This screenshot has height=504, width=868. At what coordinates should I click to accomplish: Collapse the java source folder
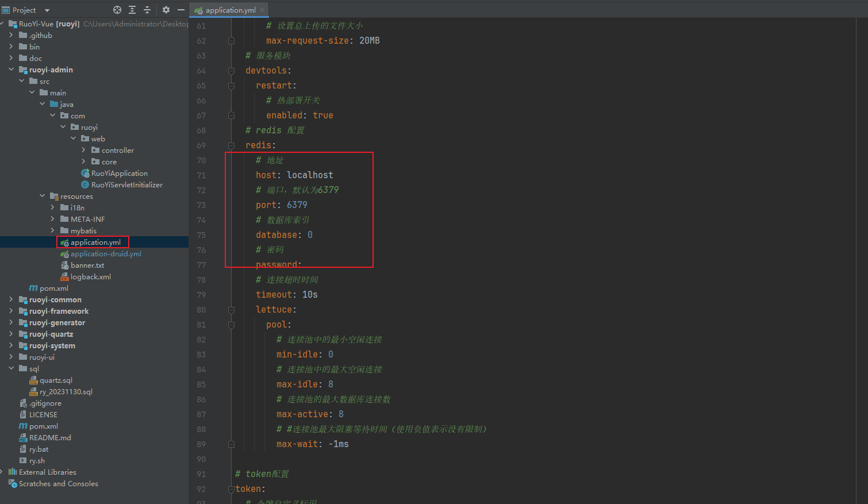pos(42,104)
